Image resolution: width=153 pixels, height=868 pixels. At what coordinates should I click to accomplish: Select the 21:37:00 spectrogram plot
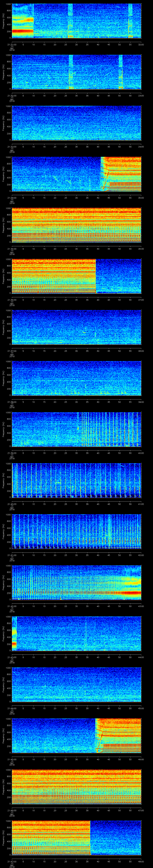point(76,327)
